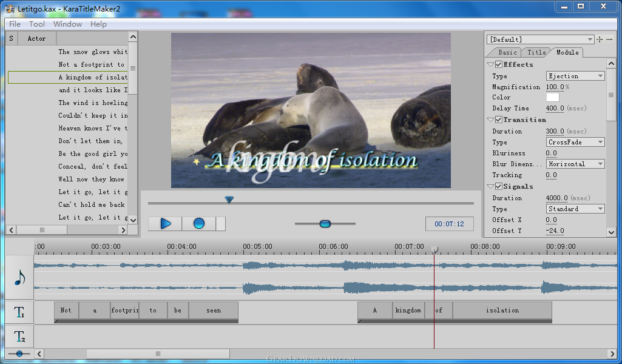Select the T2 title track icon

tap(19, 336)
